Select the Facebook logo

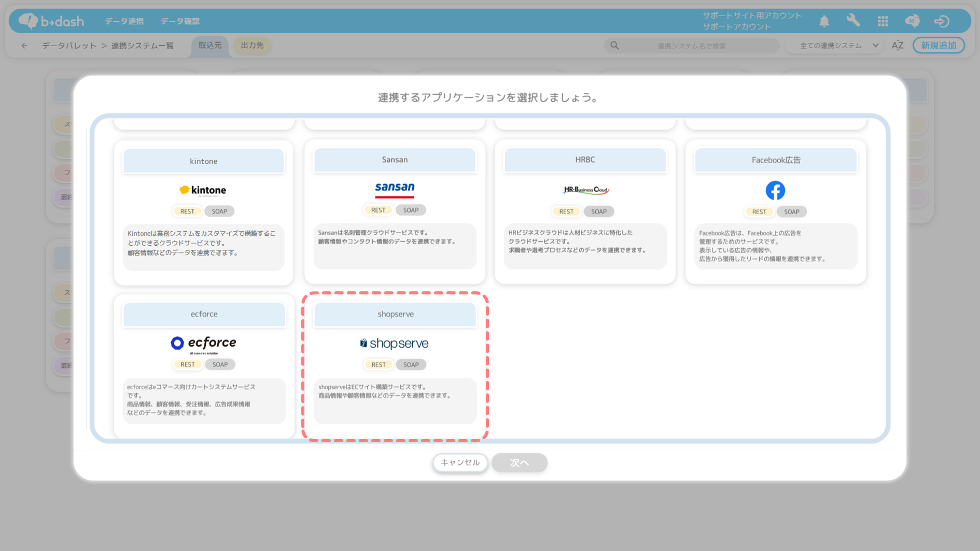pyautogui.click(x=775, y=190)
